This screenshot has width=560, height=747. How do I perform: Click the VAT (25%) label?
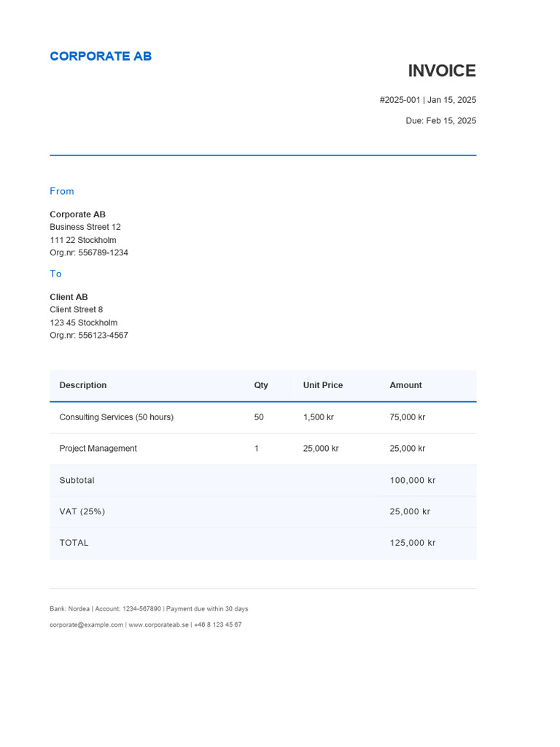pos(82,511)
